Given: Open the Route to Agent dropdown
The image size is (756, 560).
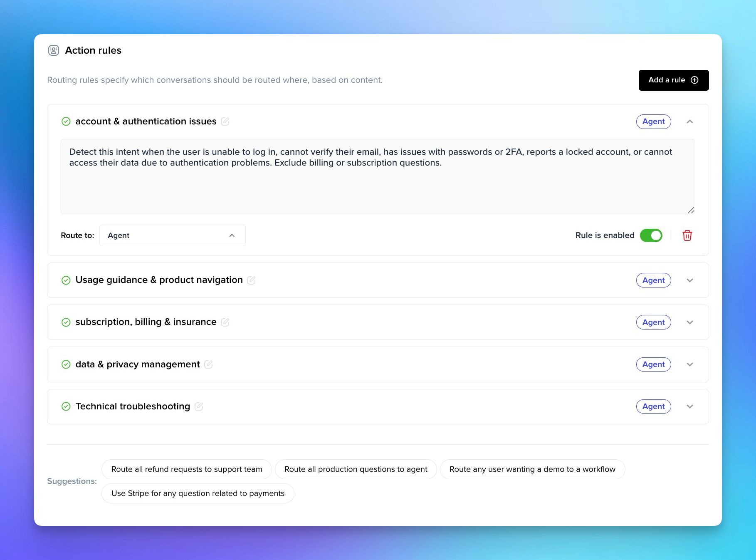Looking at the screenshot, I should (x=172, y=235).
